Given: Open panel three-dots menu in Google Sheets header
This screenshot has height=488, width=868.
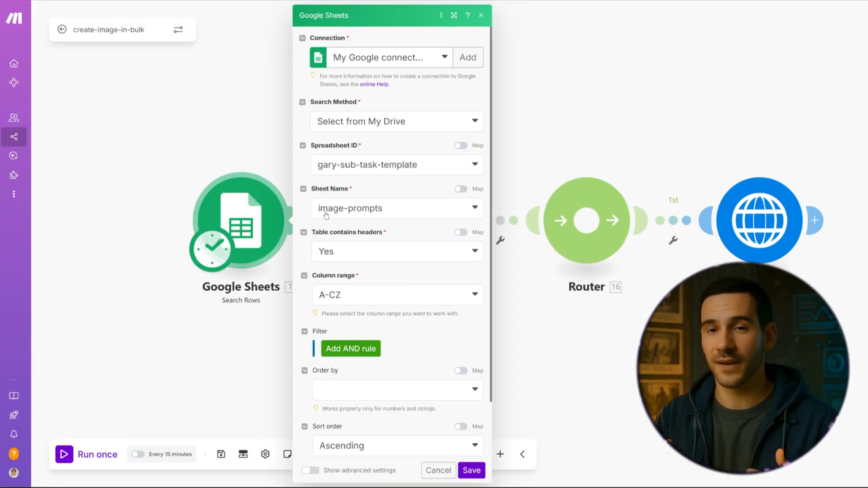Looking at the screenshot, I should (441, 15).
